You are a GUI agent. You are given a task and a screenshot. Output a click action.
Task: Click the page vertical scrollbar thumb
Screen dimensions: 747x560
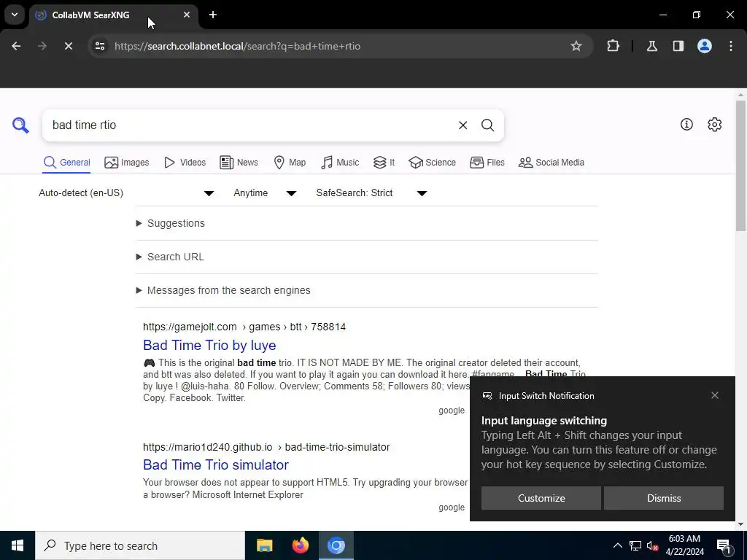pos(740,165)
